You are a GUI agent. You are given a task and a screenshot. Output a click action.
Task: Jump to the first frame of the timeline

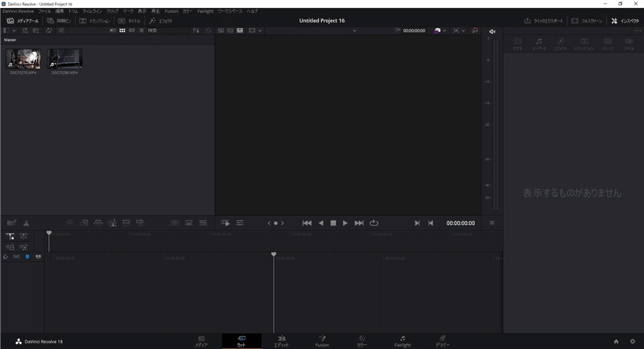click(307, 222)
